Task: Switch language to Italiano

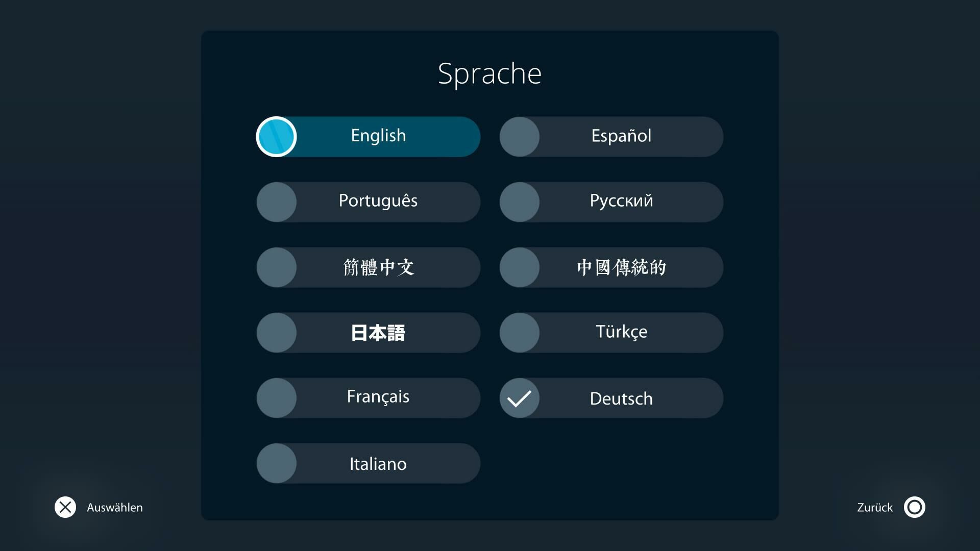Action: (x=368, y=463)
